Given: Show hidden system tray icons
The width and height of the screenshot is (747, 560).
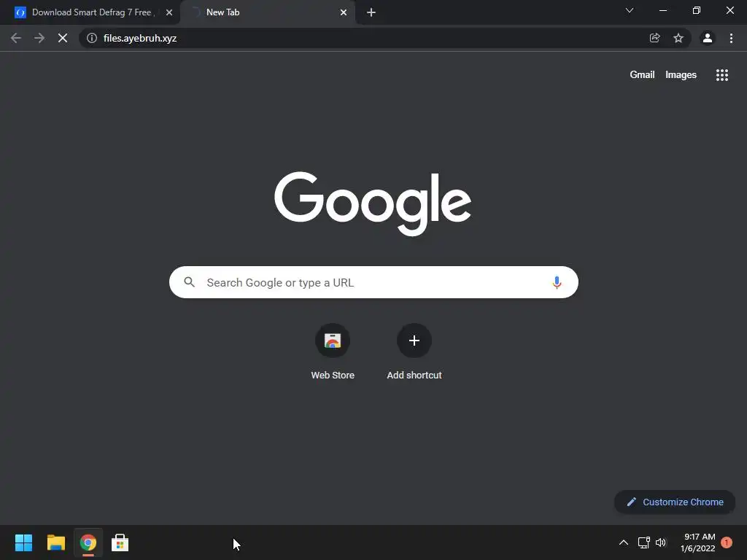Looking at the screenshot, I should tap(623, 542).
